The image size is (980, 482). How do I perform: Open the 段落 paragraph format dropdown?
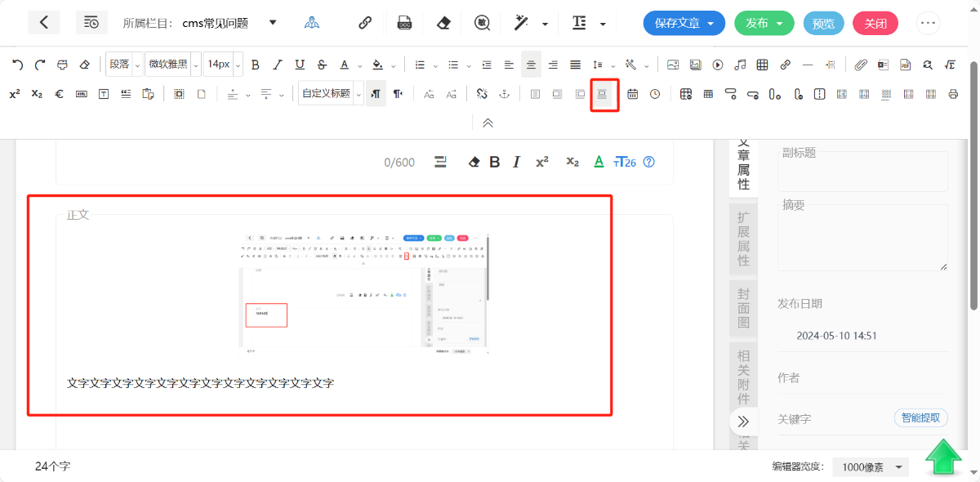(x=124, y=65)
